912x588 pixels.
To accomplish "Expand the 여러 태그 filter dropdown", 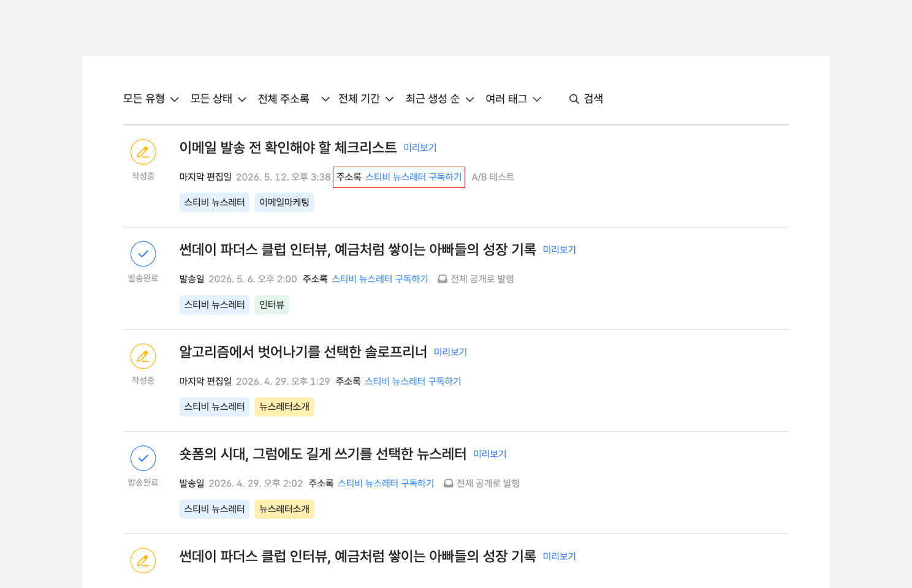I will (x=513, y=99).
